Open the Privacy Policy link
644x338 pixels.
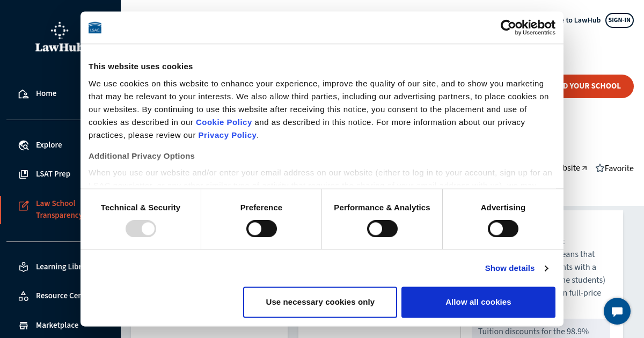pos(227,135)
